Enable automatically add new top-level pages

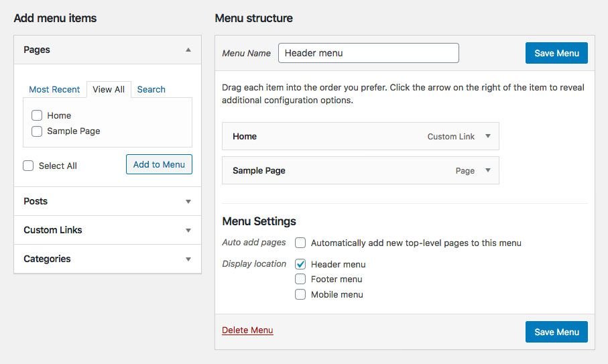click(300, 243)
